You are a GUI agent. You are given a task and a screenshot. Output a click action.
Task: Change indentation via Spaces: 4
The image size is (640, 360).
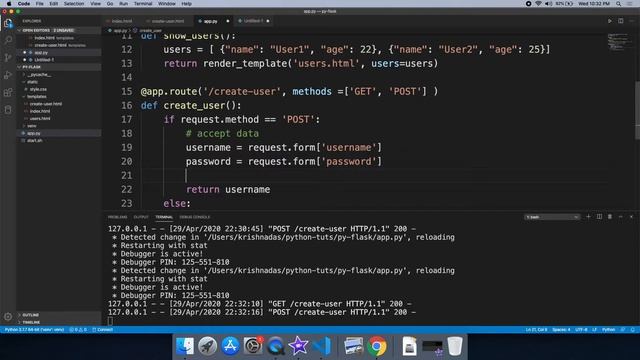pos(561,330)
